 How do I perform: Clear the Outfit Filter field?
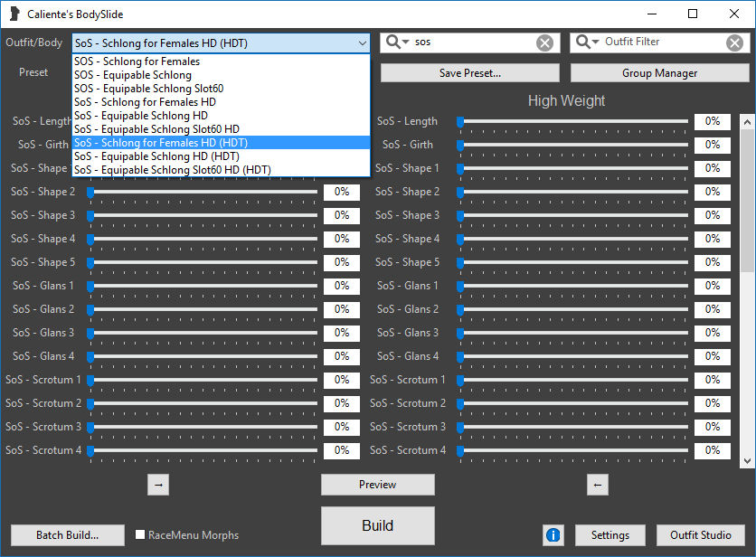point(734,42)
